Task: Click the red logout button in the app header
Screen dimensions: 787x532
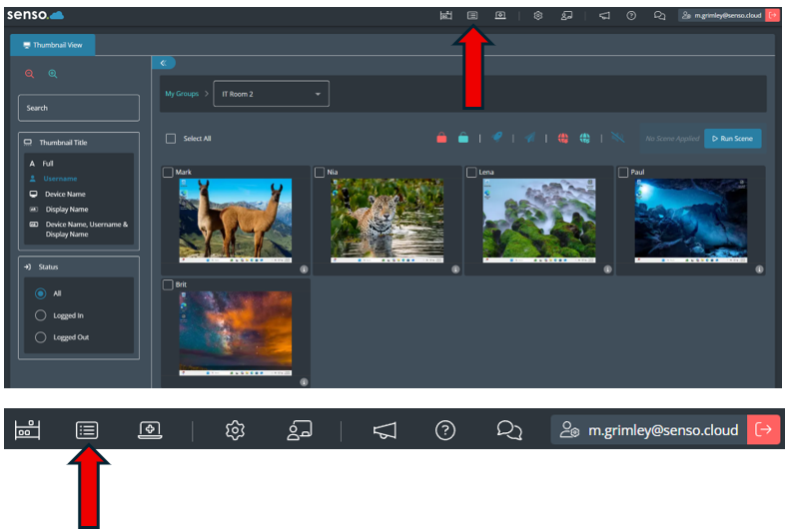Action: (x=772, y=15)
